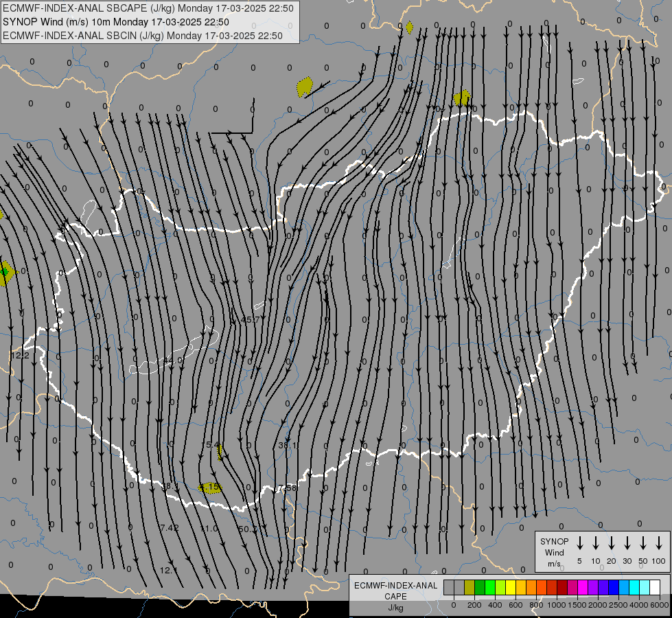Image resolution: width=672 pixels, height=618 pixels.
Task: Click the 45.7 value on the map
Action: [251, 319]
